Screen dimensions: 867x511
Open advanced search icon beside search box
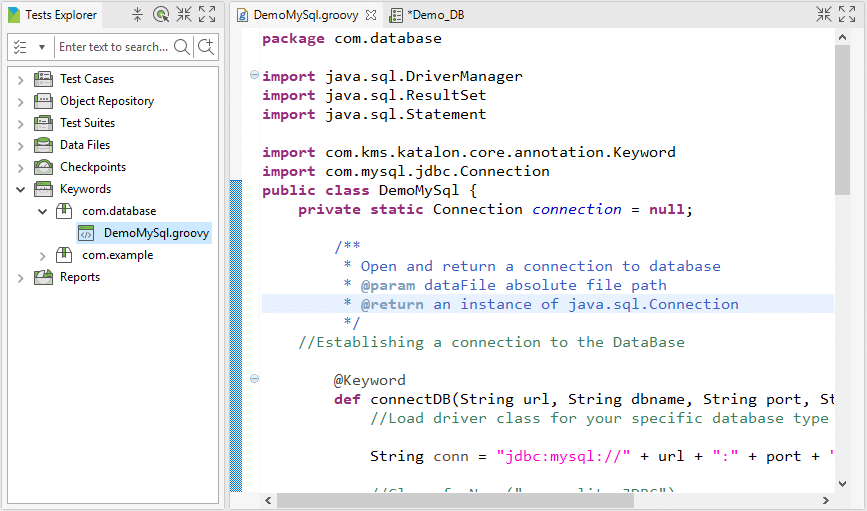point(206,47)
